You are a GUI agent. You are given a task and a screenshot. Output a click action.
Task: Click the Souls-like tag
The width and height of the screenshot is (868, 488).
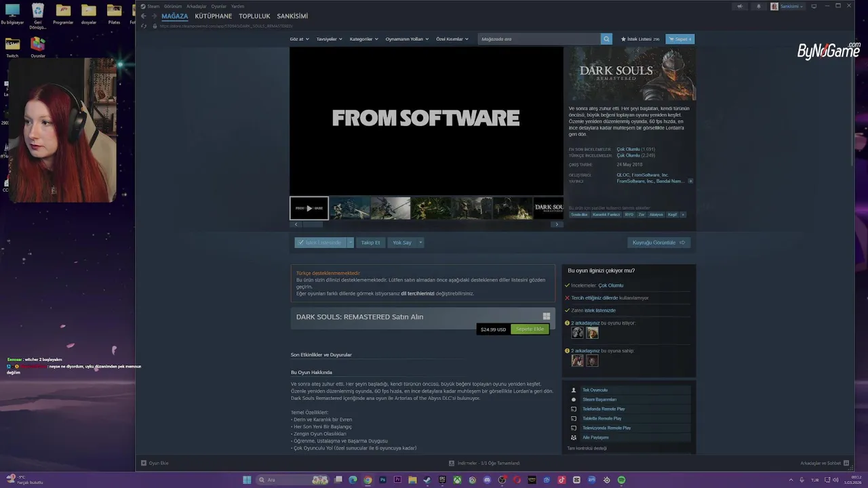tap(579, 215)
